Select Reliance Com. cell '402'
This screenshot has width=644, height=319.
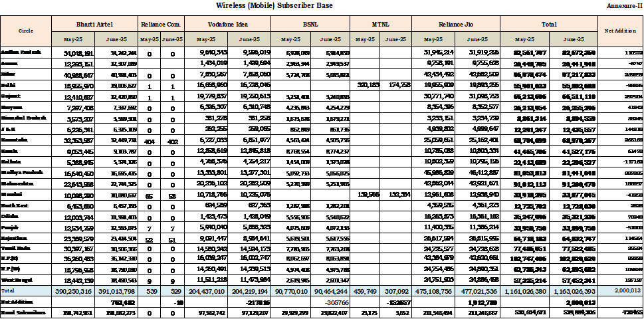(x=172, y=141)
